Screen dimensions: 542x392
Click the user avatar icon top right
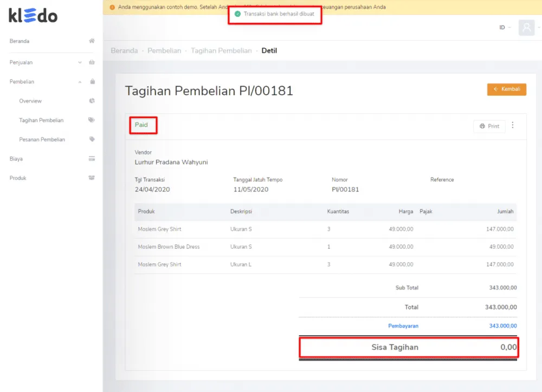tap(526, 28)
